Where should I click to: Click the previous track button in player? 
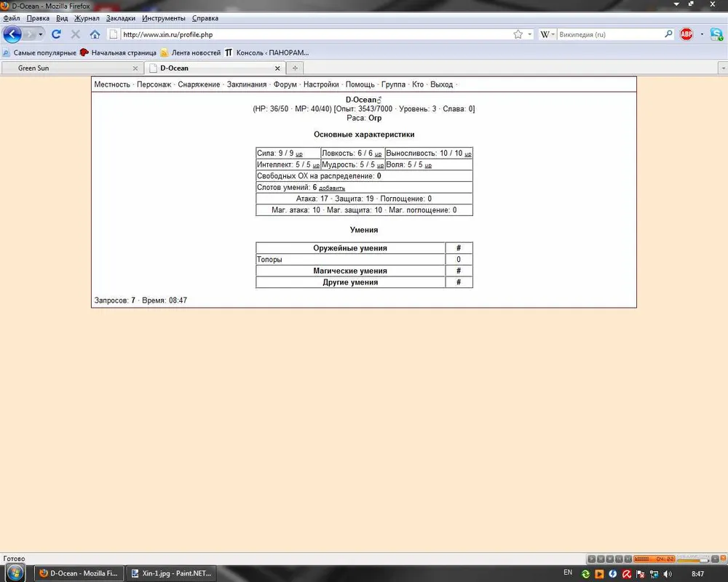tap(619, 559)
